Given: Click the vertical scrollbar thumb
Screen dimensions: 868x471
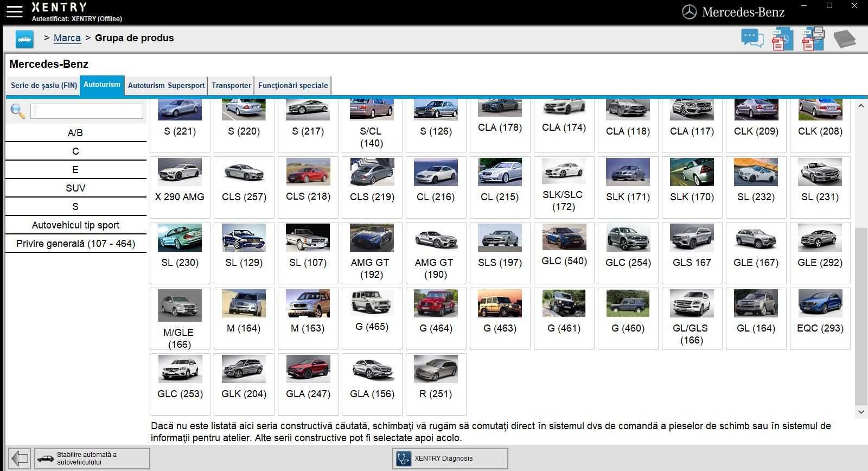Looking at the screenshot, I should click(x=861, y=316).
